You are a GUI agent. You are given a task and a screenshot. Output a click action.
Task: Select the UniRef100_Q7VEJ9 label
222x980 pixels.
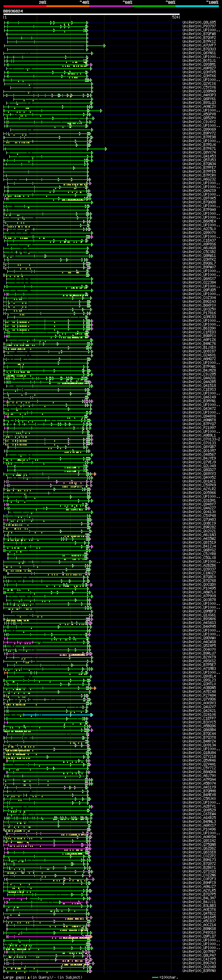(199, 462)
